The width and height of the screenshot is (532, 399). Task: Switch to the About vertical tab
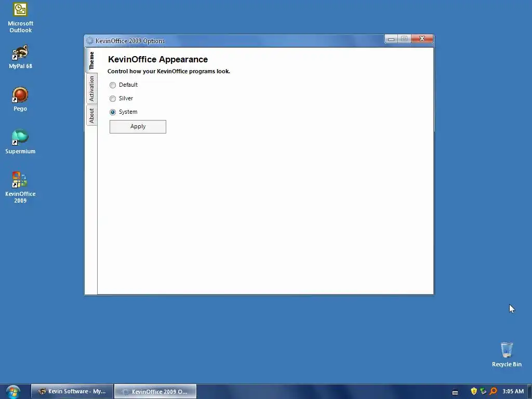[x=91, y=115]
